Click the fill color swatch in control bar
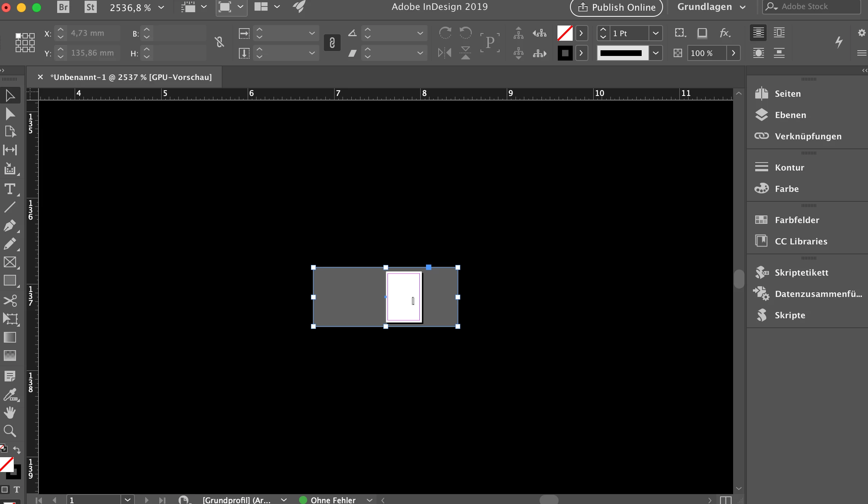Viewport: 868px width, 504px height. point(565,33)
